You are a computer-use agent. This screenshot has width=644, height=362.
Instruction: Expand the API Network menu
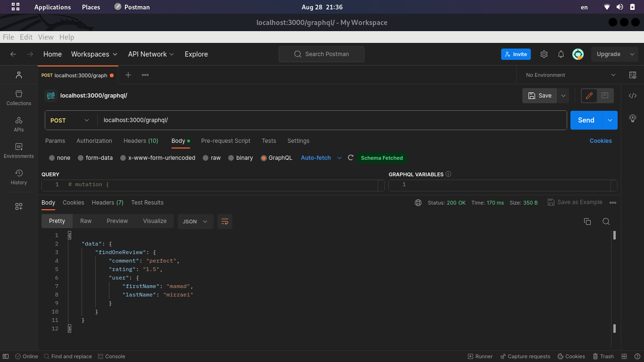coord(151,54)
